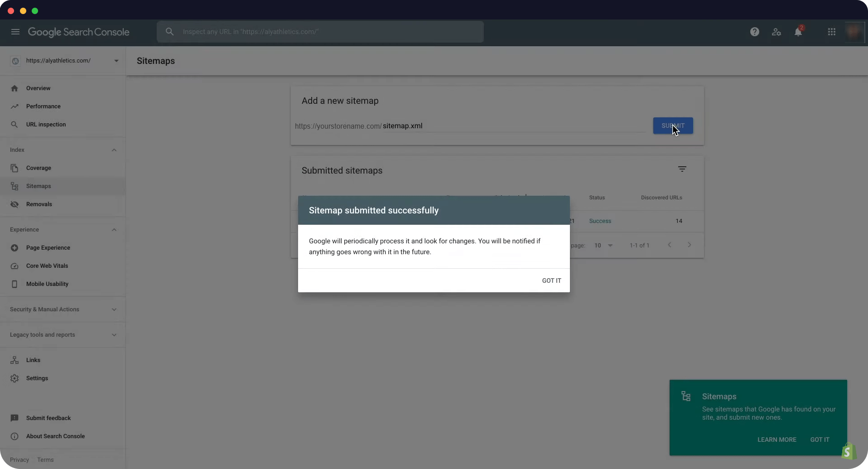Click the sitemap URL input field

514,126
